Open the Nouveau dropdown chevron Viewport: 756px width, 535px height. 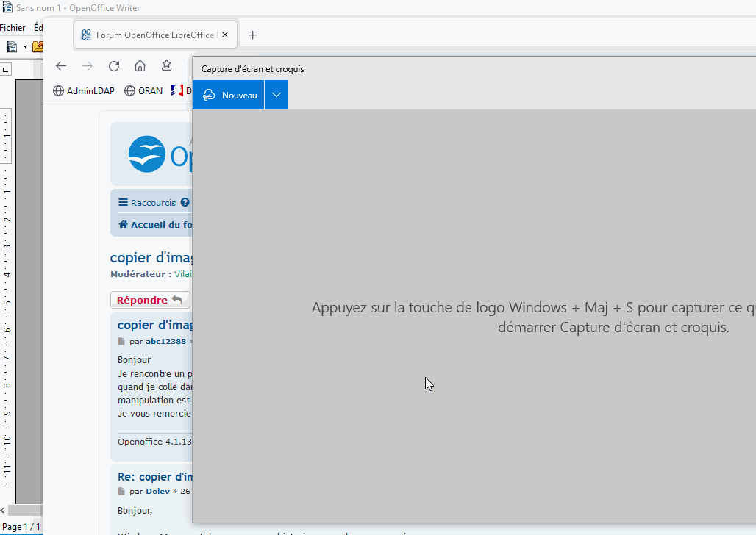[x=277, y=95]
